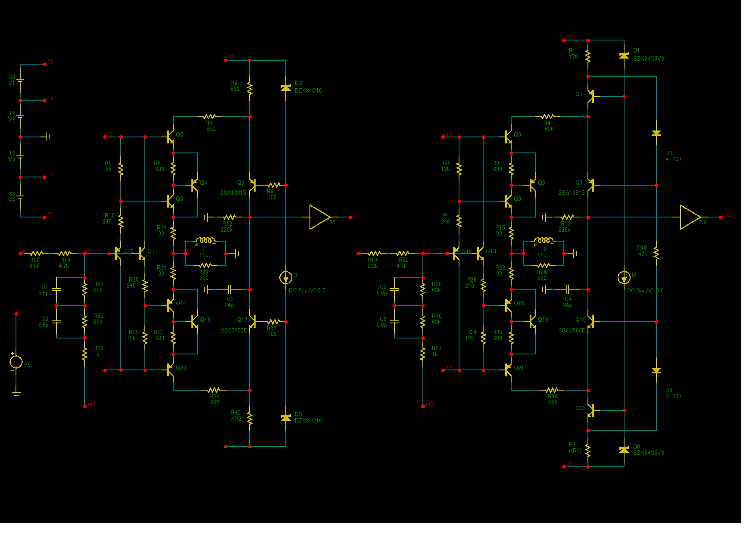Image resolution: width=756 pixels, height=534 pixels.
Task: Click buffer amplifier X2 triangle
Action: [x=690, y=217]
